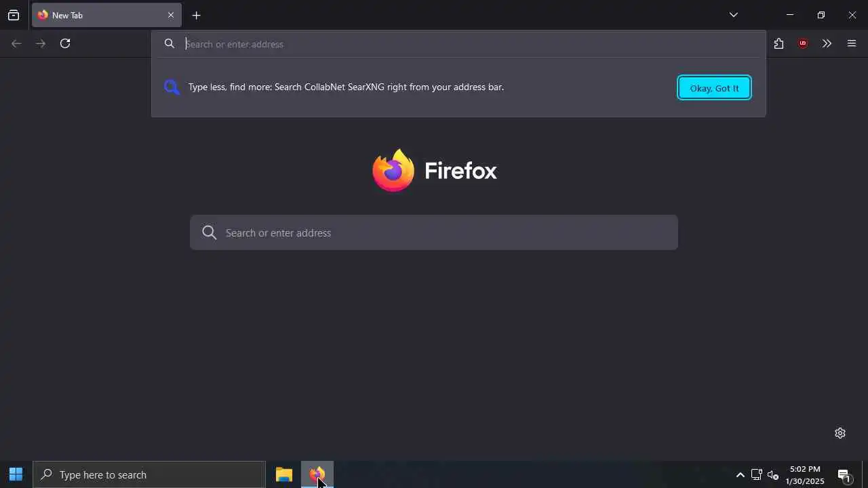
Task: Click the taskbar Type here to search box
Action: point(149,474)
